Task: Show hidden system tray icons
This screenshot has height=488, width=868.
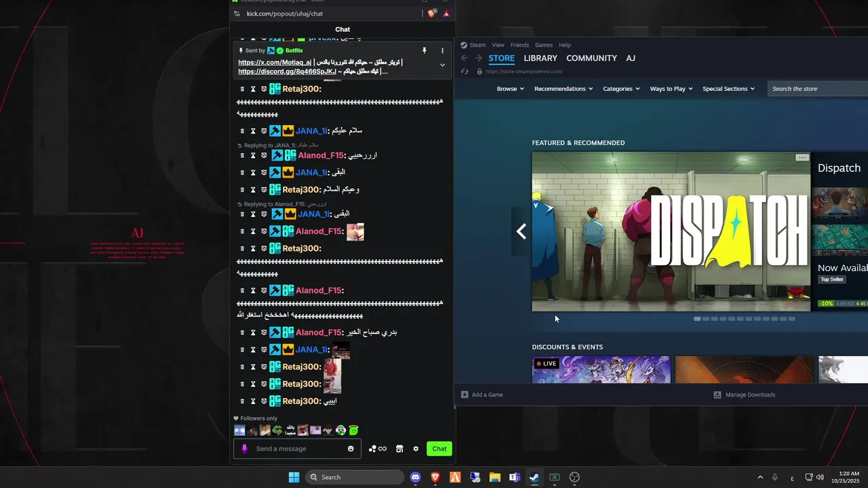Action: (x=759, y=477)
